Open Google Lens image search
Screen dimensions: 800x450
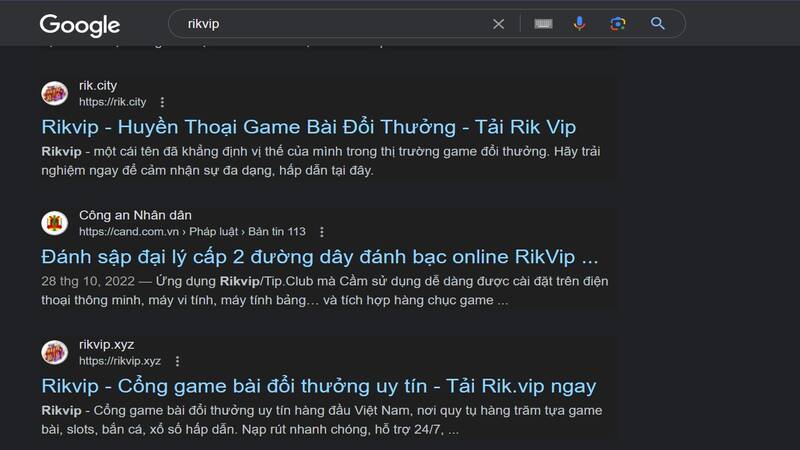tap(618, 24)
